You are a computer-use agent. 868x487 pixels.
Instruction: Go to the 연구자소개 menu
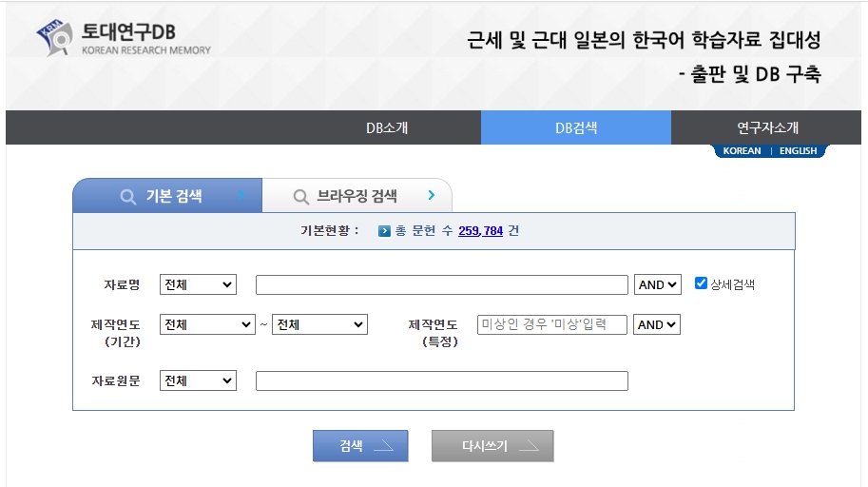pos(767,127)
